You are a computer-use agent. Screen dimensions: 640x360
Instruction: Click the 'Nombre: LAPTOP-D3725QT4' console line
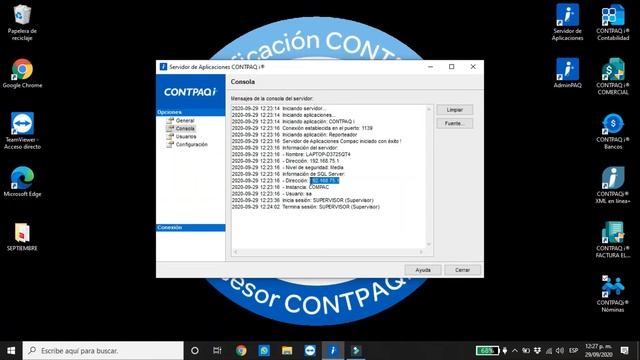pos(291,154)
